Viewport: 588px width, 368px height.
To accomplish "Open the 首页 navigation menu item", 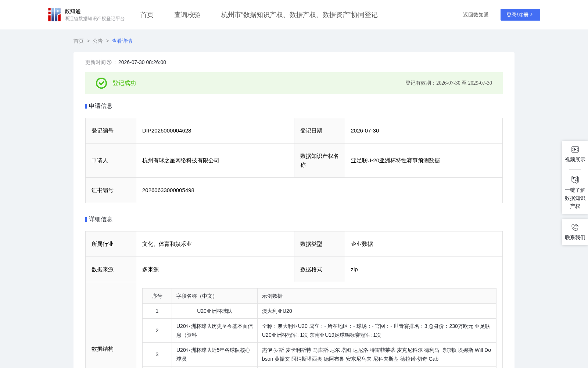I will pos(147,15).
